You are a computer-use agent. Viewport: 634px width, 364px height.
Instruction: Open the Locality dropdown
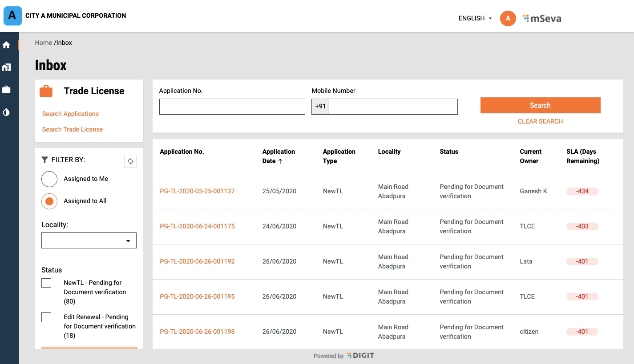coord(89,240)
